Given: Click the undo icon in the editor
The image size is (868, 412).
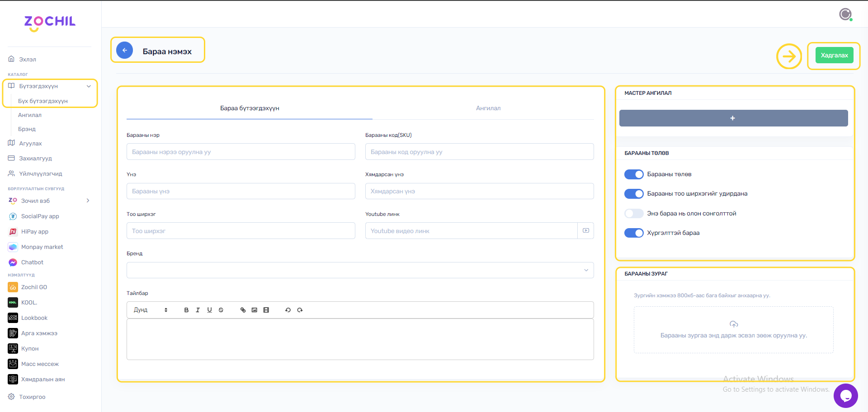Looking at the screenshot, I should tap(288, 310).
